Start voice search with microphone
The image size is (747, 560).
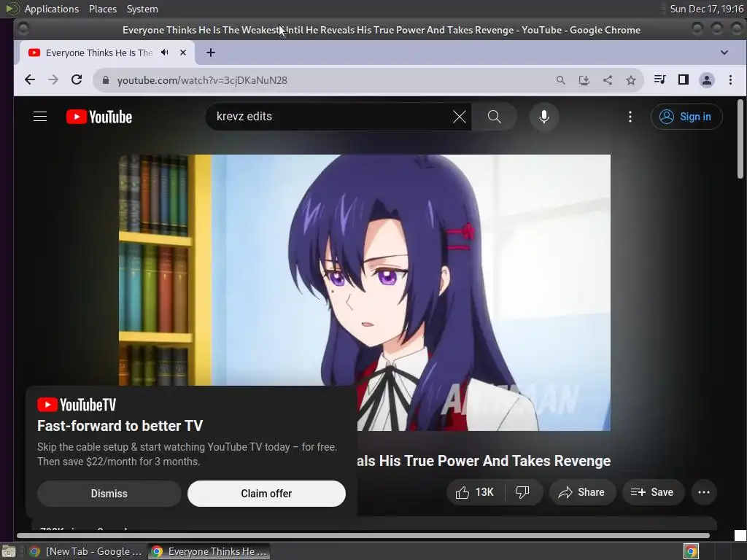pyautogui.click(x=543, y=117)
